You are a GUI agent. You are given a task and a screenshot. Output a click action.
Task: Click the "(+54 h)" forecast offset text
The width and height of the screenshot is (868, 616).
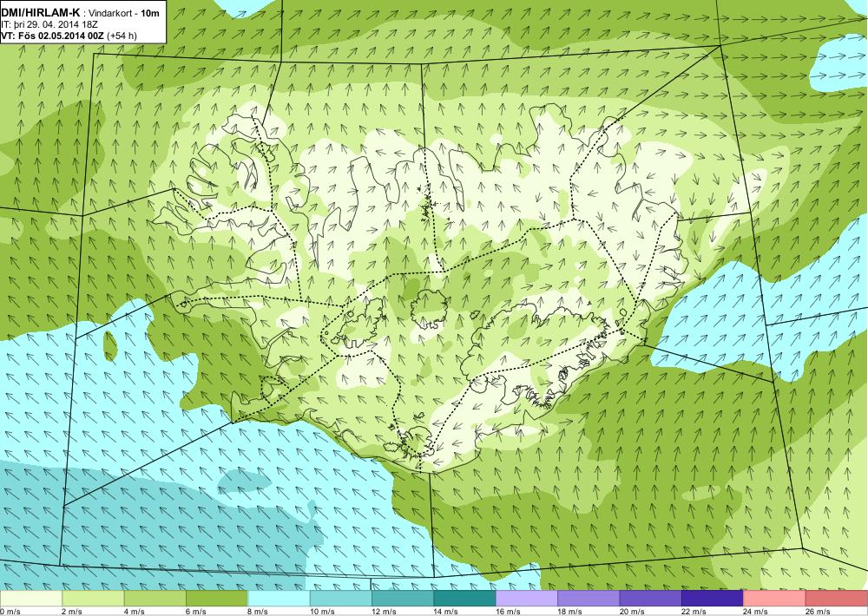coord(122,36)
